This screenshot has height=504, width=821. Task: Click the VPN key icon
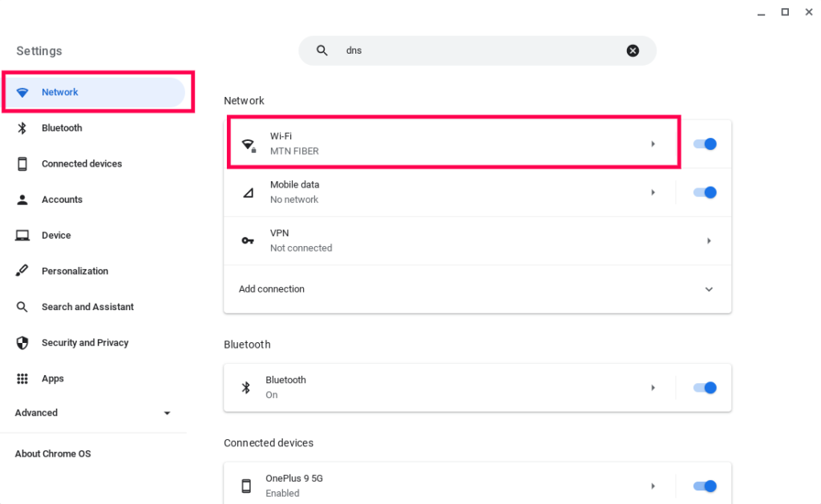(x=248, y=240)
